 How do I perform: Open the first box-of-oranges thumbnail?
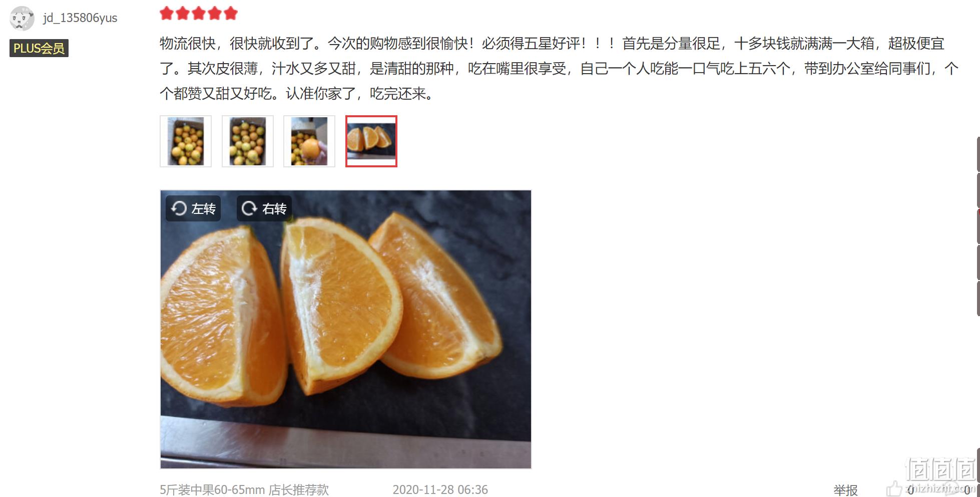click(186, 141)
